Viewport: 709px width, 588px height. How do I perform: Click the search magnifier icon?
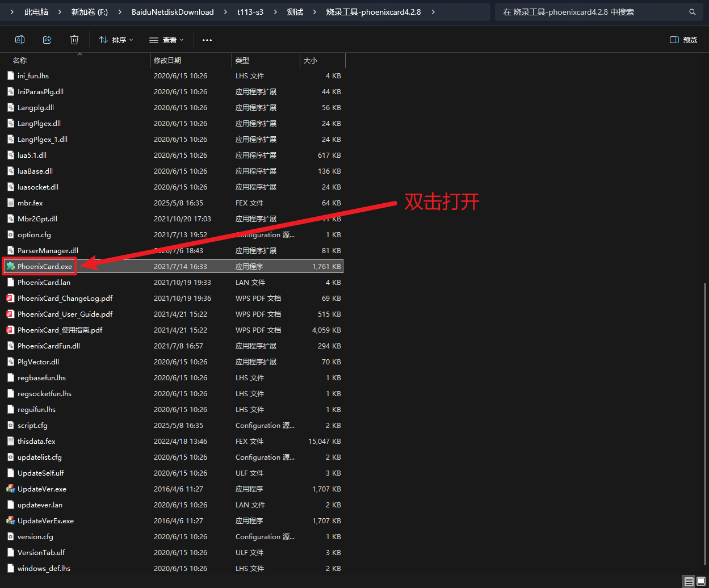coord(692,12)
